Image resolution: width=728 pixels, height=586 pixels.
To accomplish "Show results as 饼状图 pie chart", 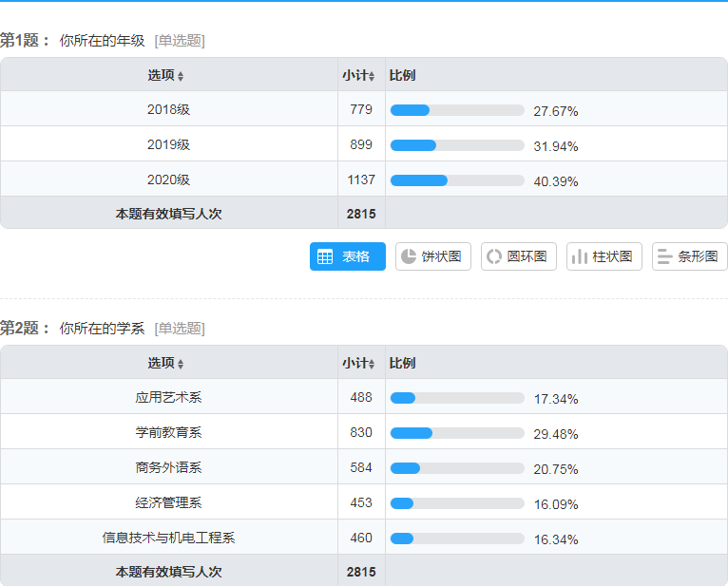I will point(432,256).
